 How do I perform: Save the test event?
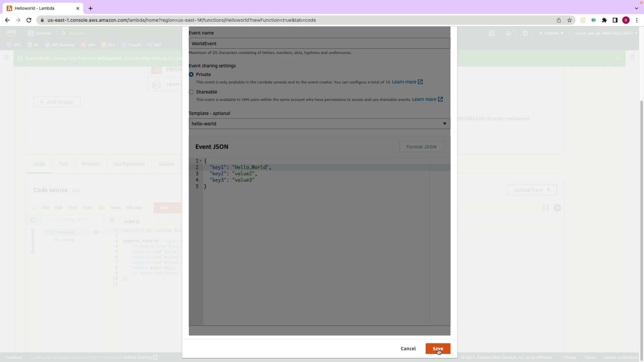coord(437,349)
